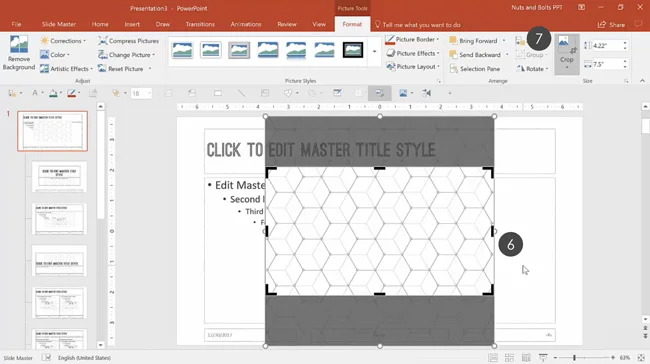This screenshot has height=364, width=650.
Task: Click the picture icon in quick toolbar
Action: (x=403, y=93)
